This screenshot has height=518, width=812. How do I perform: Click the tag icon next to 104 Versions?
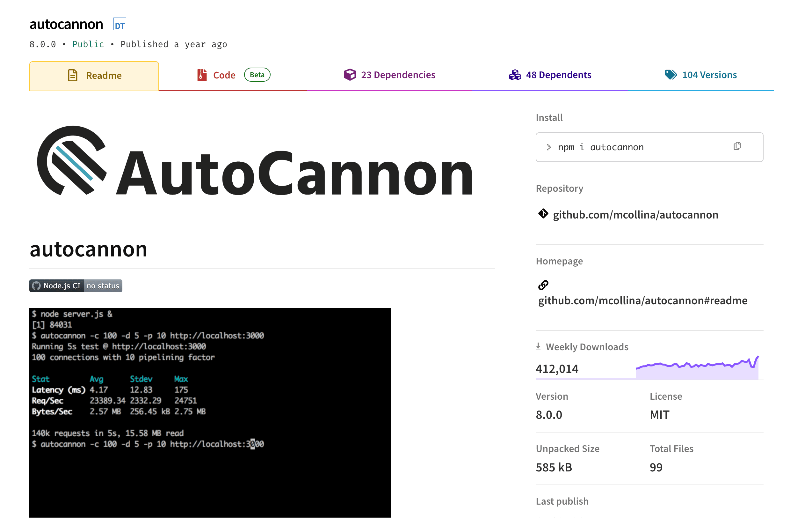(x=671, y=75)
